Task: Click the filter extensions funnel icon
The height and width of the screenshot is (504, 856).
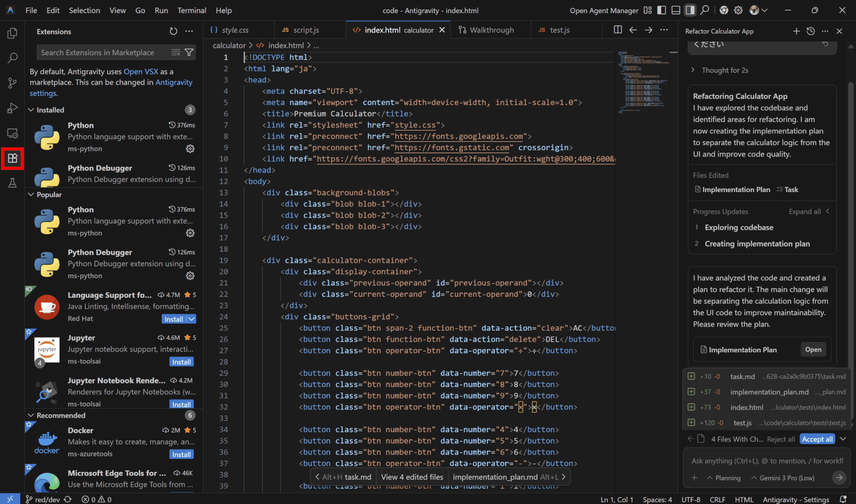Action: click(x=189, y=52)
